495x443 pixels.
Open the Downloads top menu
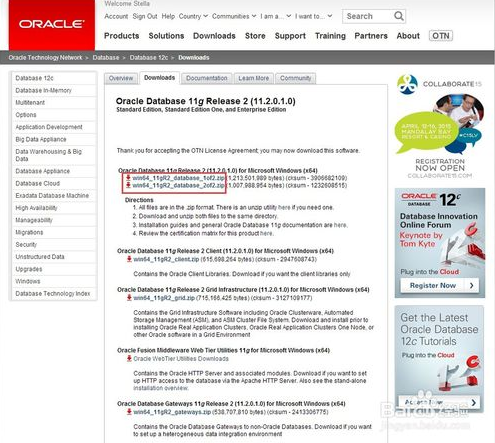pyautogui.click(x=214, y=36)
